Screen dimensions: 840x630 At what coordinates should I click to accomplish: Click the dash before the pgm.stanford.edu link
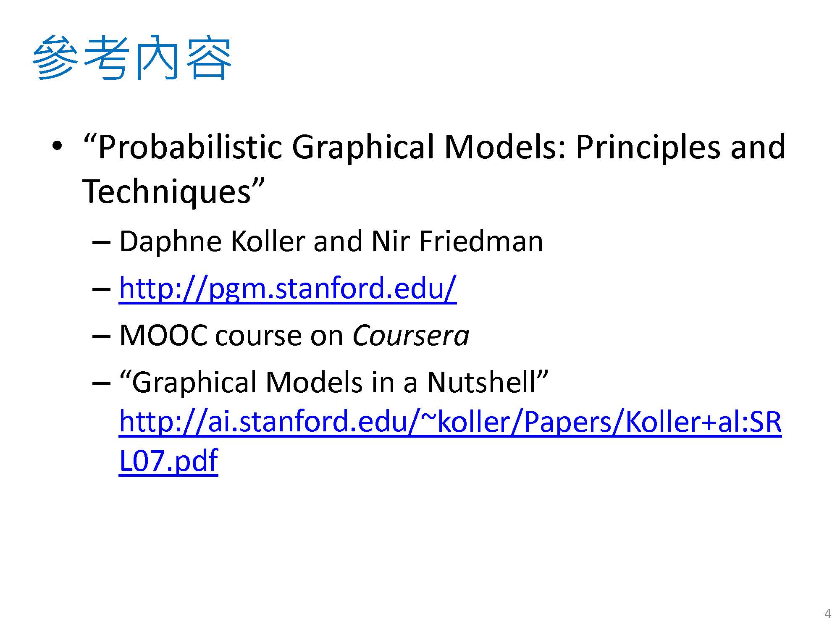click(x=101, y=289)
